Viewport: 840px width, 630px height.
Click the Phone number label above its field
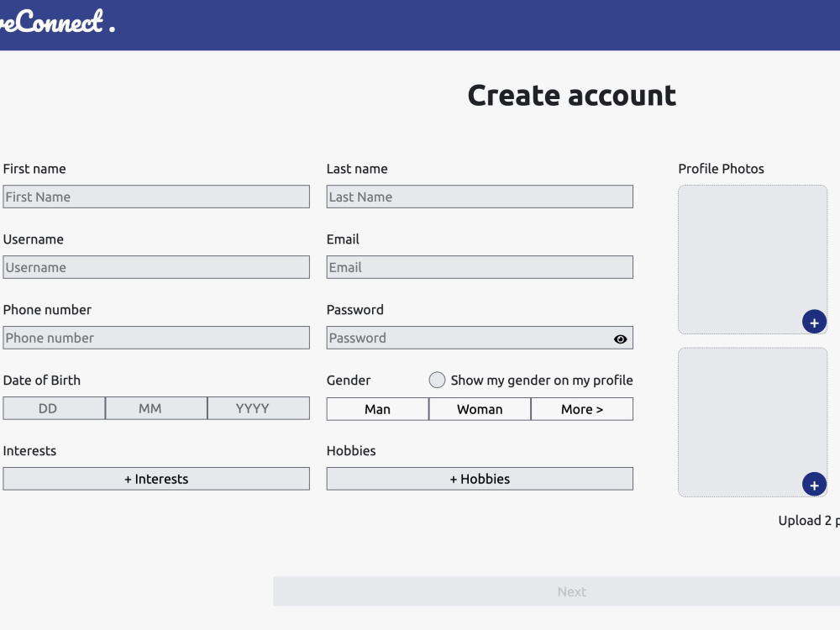(47, 310)
